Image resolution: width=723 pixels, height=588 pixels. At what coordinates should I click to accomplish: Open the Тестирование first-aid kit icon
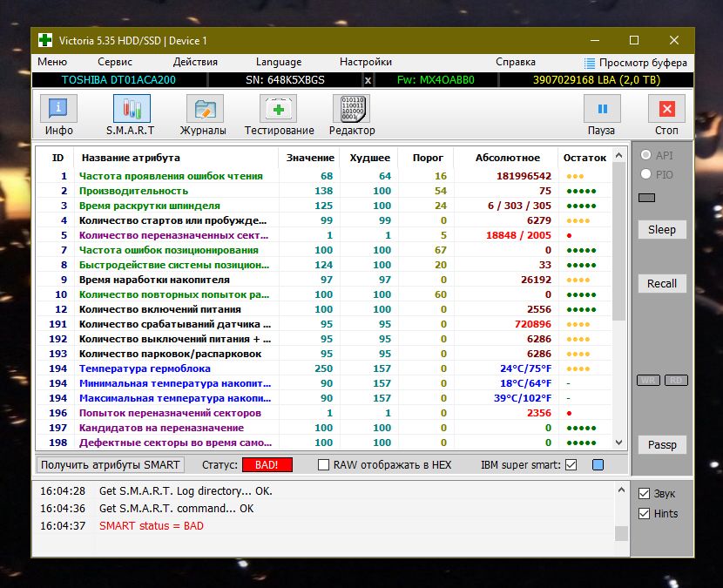click(x=278, y=109)
